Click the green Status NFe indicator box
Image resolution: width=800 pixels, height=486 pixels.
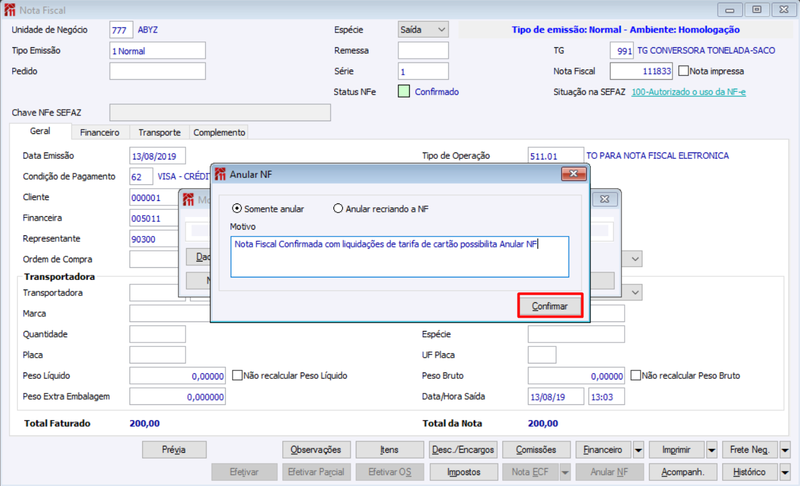coord(404,92)
